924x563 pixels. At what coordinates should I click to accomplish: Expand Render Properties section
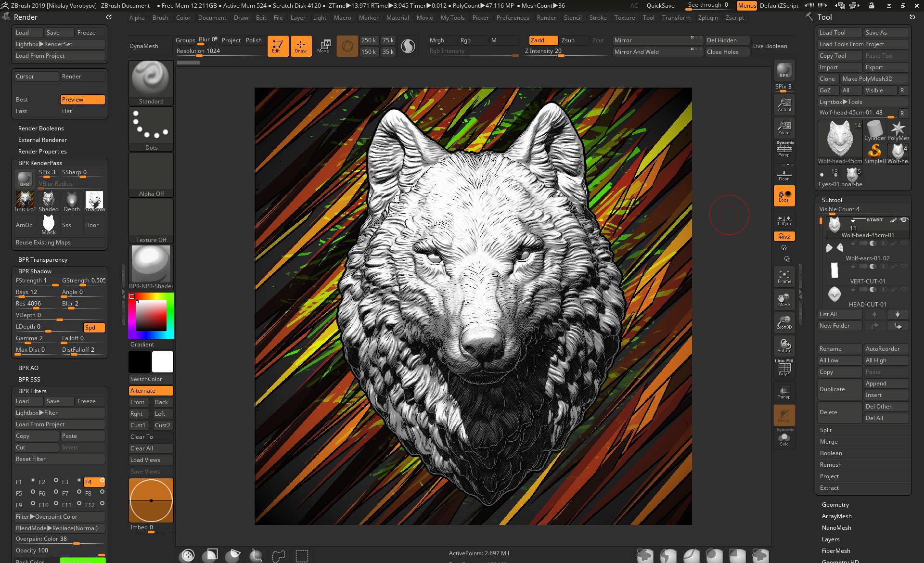42,152
